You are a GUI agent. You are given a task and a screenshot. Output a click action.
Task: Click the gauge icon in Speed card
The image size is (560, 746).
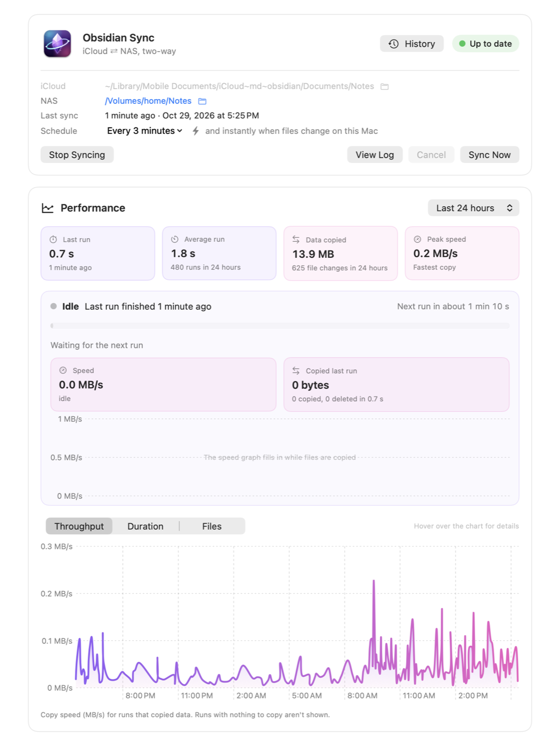pos(63,370)
